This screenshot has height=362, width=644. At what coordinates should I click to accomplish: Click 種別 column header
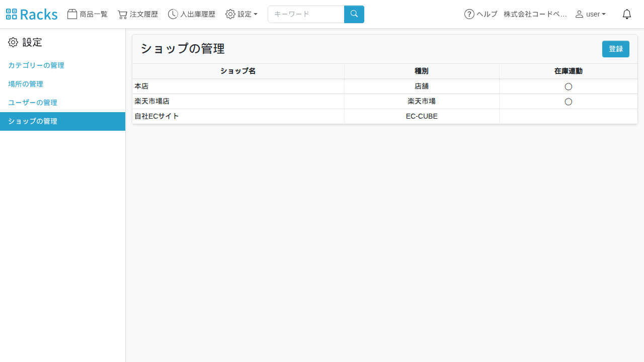click(422, 71)
